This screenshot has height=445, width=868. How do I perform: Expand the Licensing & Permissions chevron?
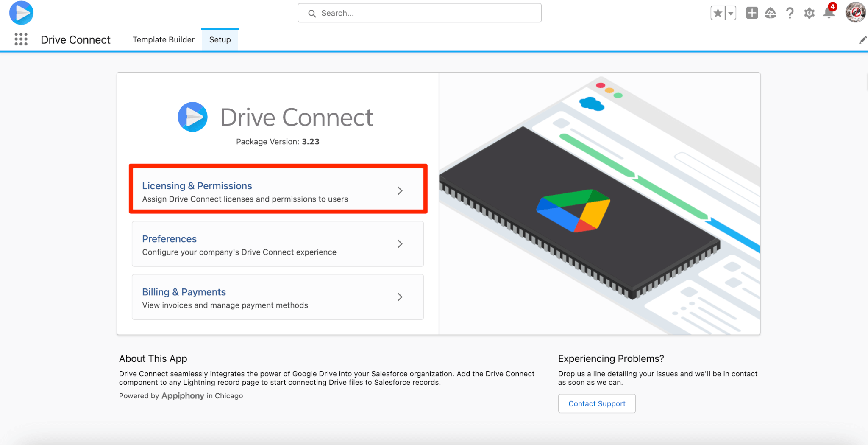point(400,190)
